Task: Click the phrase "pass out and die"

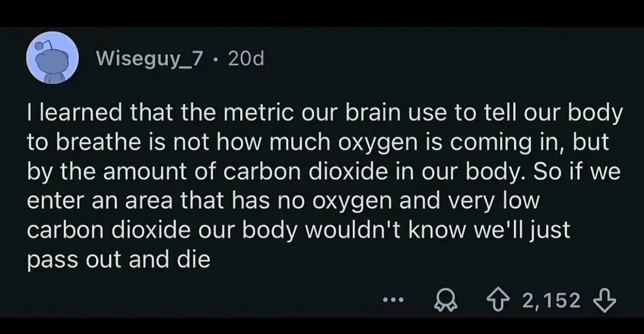Action: [x=118, y=260]
